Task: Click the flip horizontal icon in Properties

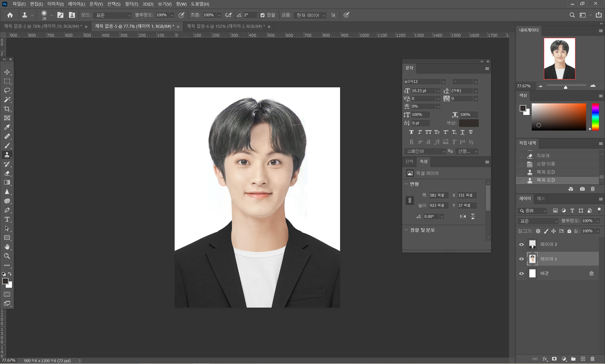Action: pyautogui.click(x=462, y=216)
